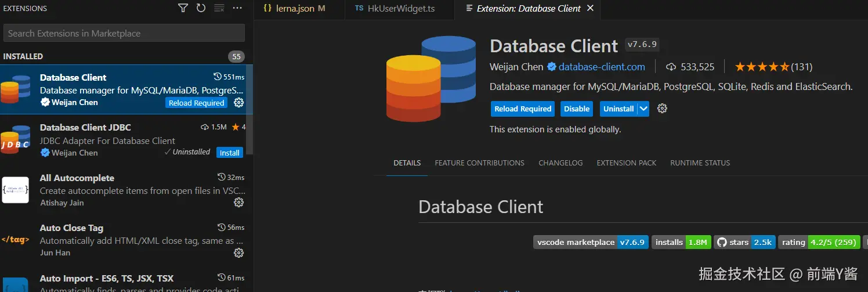Screen dimensions: 868x292
Task: Open database-client.com publisher link
Action: [602, 67]
